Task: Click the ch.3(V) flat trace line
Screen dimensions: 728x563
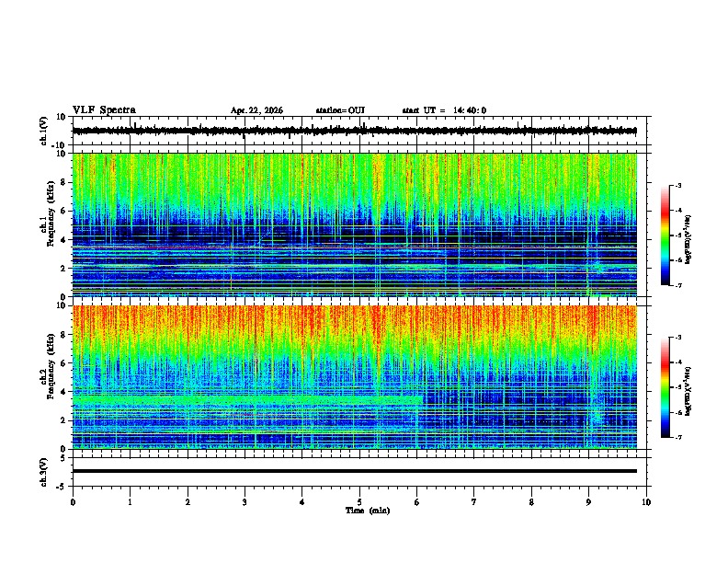Action: coord(355,471)
